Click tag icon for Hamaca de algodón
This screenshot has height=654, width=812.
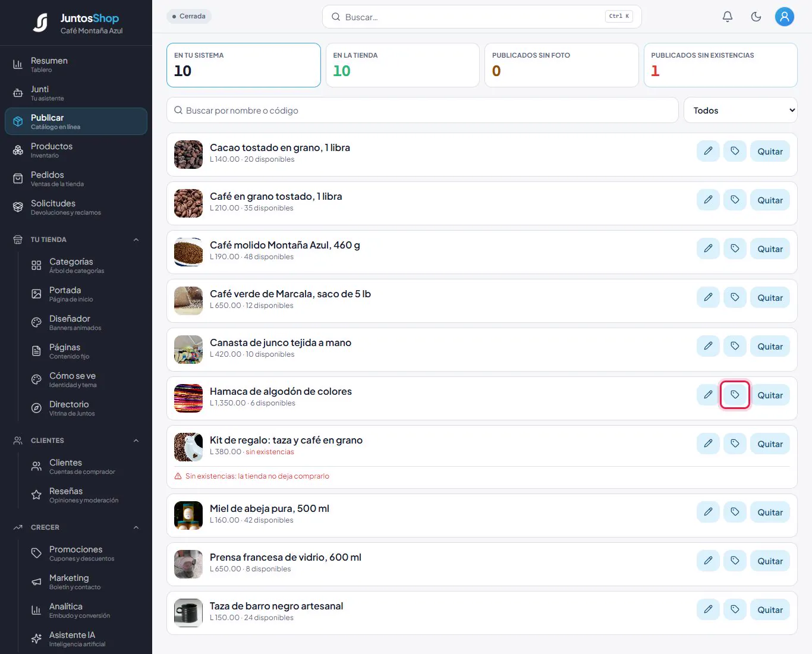735,395
